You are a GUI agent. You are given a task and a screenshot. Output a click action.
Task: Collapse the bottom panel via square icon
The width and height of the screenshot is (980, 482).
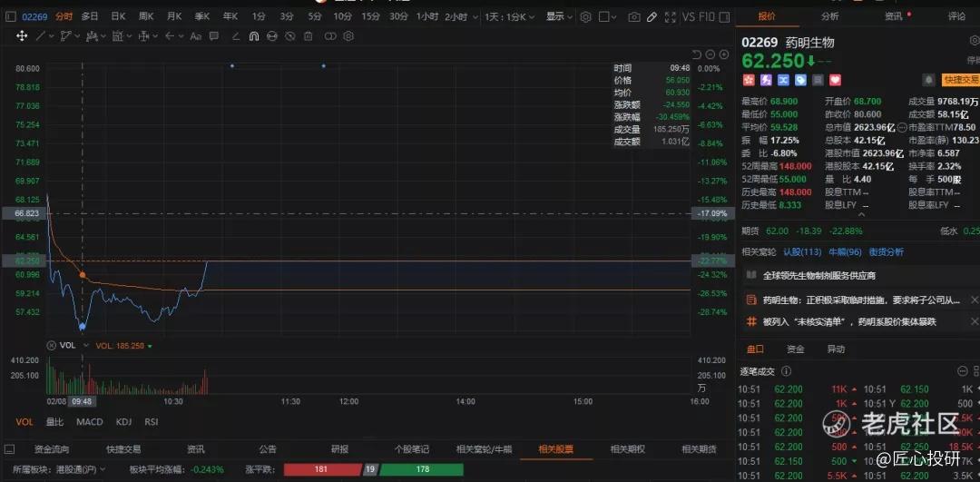coord(9,448)
